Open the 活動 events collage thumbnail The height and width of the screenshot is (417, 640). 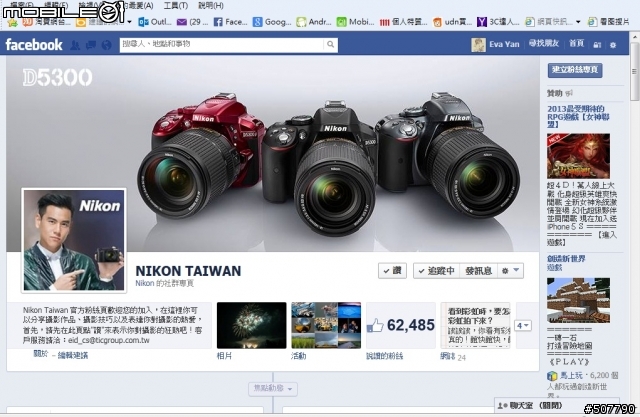coord(326,325)
